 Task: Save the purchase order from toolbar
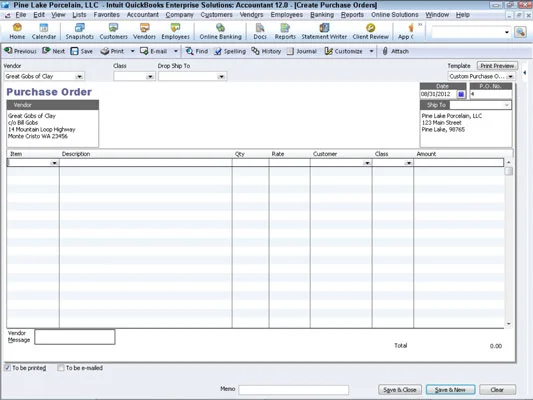tap(82, 51)
